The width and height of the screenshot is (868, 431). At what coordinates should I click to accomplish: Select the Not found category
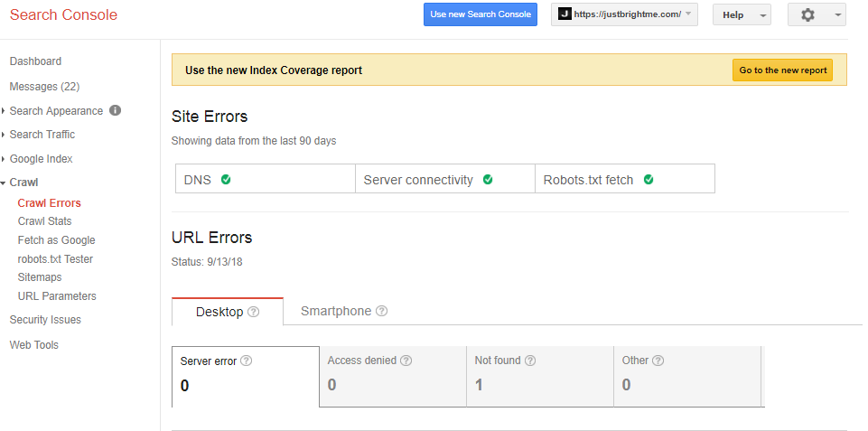pos(540,377)
